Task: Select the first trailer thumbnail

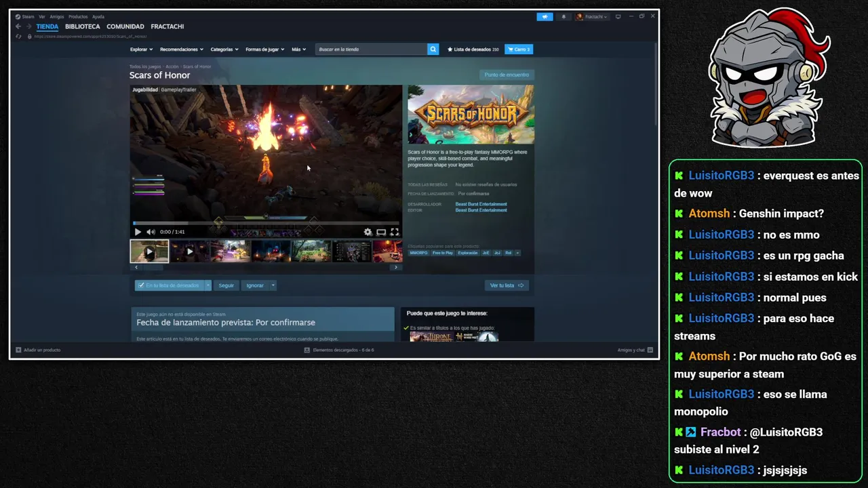Action: pos(149,251)
